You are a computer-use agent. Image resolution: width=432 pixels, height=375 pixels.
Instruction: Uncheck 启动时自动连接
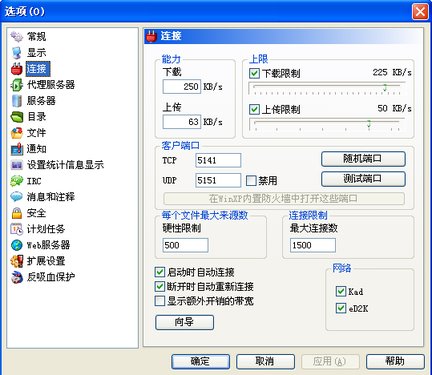(x=160, y=272)
